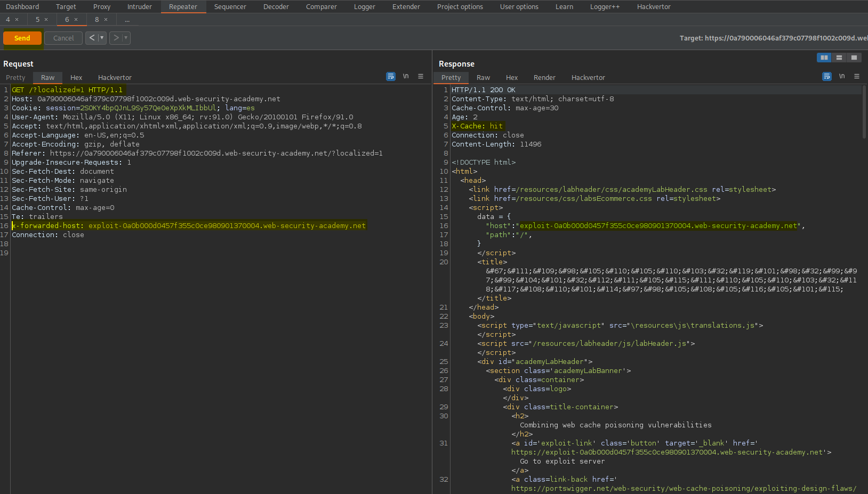
Task: Click the 'X-Cache: hit' response header
Action: coord(477,126)
